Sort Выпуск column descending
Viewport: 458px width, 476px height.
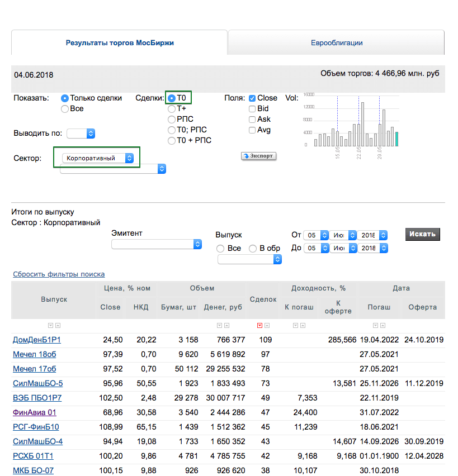click(x=50, y=325)
